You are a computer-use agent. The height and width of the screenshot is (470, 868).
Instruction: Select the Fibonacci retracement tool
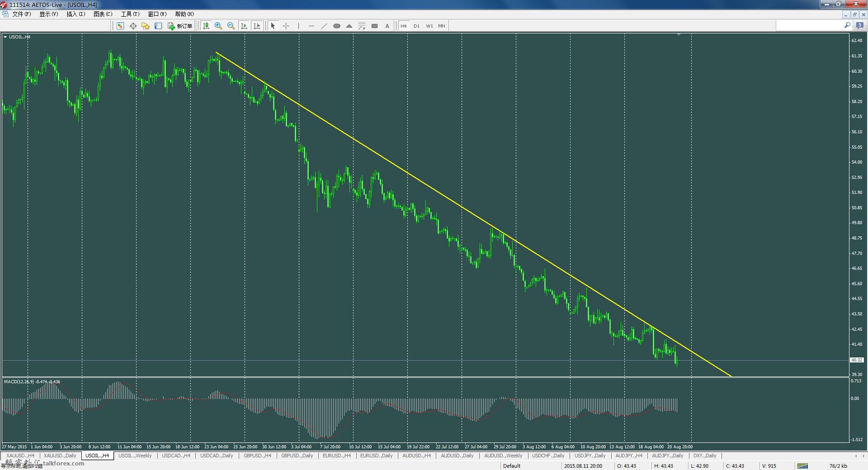click(362, 26)
